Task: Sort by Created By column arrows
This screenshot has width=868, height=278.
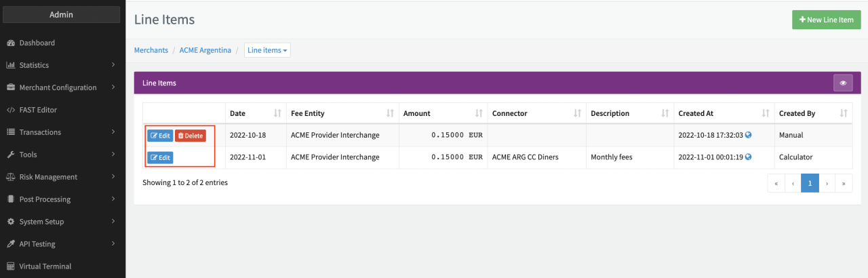Action: (x=844, y=113)
